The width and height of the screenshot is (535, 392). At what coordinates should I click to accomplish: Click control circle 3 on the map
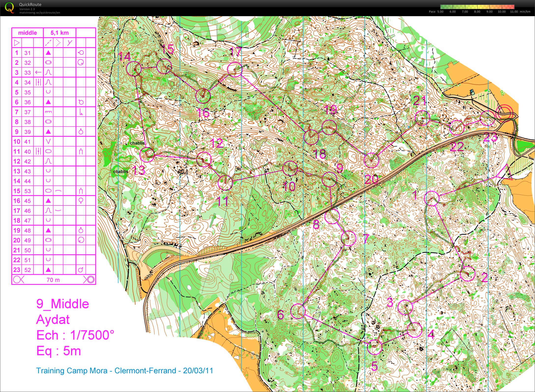405,307
